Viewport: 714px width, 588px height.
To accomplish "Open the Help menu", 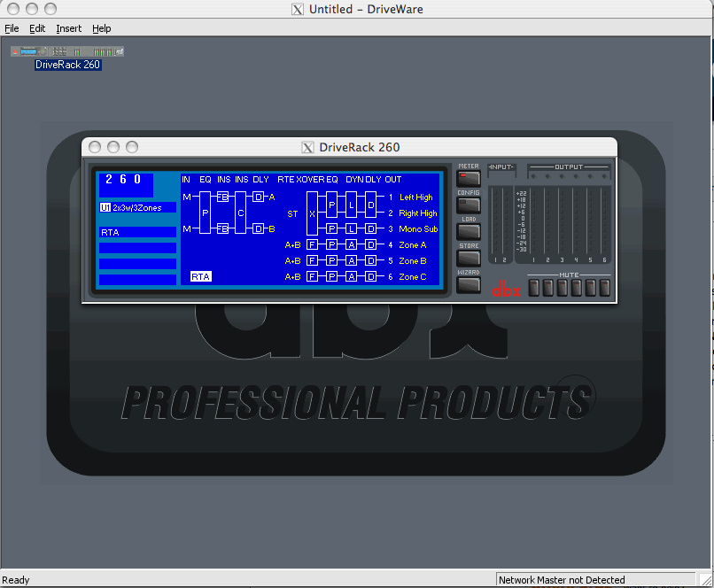I will coord(102,28).
